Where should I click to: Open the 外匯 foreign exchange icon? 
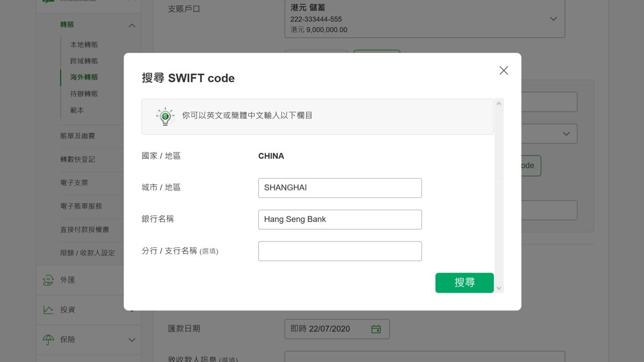tap(48, 280)
